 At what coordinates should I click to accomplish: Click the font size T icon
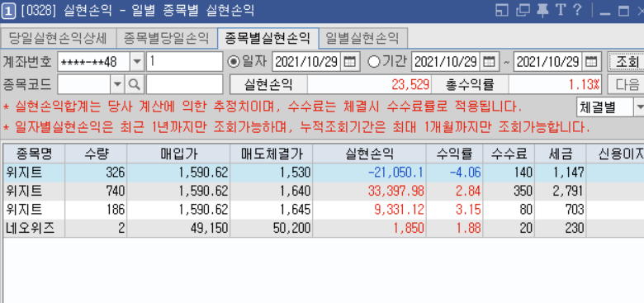(561, 10)
